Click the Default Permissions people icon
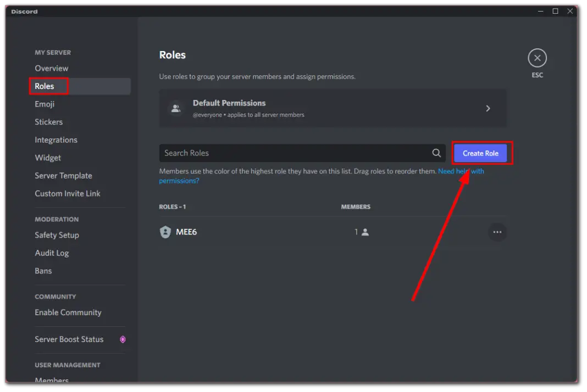Image resolution: width=587 pixels, height=392 pixels. click(x=175, y=109)
